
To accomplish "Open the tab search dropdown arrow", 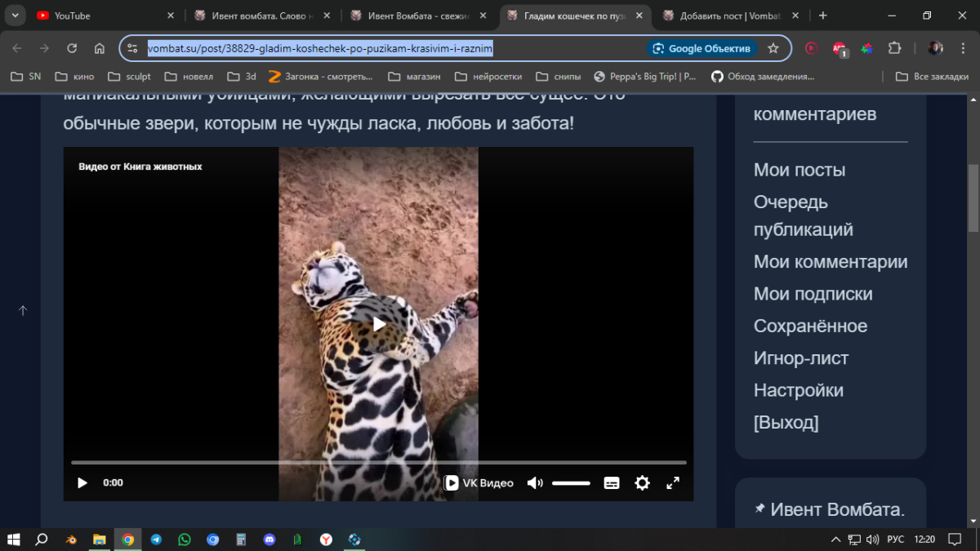I will (15, 16).
